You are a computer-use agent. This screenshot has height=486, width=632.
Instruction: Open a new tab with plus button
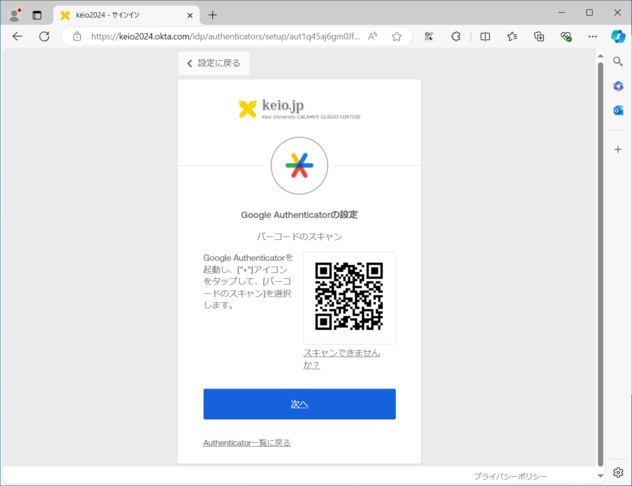[x=212, y=14]
